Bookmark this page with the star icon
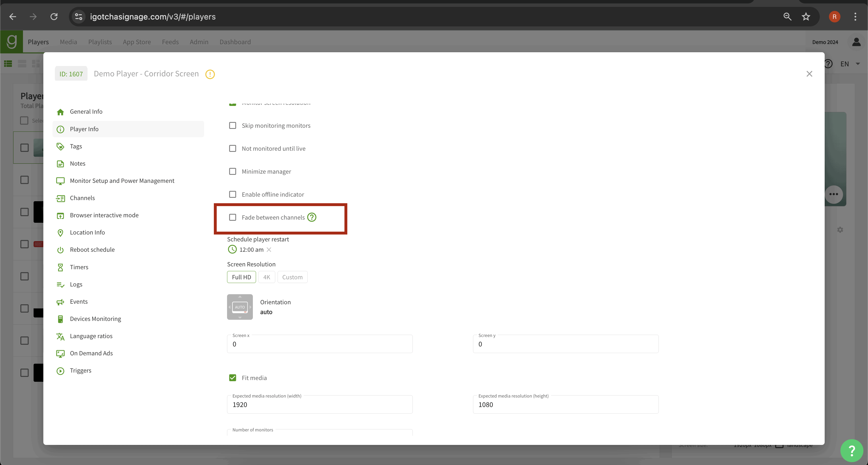Viewport: 868px width, 465px height. click(806, 17)
